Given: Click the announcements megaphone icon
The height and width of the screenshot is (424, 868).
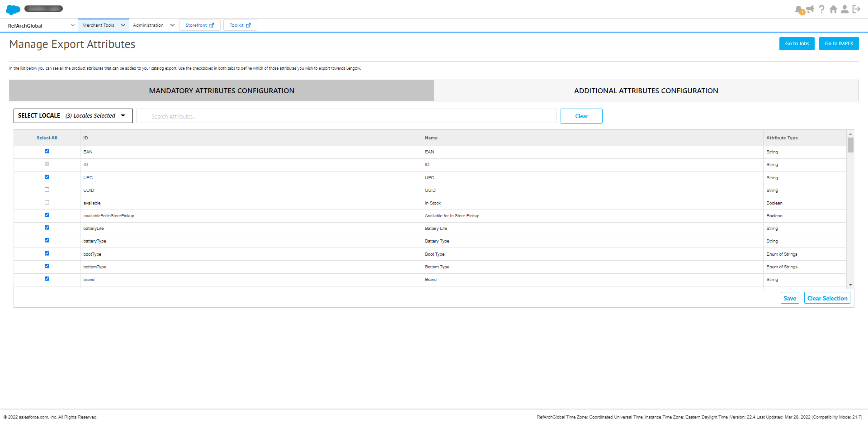Looking at the screenshot, I should 810,9.
